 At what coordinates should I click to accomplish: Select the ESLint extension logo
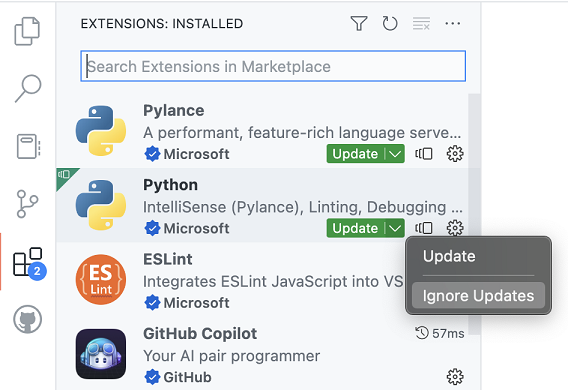pos(101,279)
